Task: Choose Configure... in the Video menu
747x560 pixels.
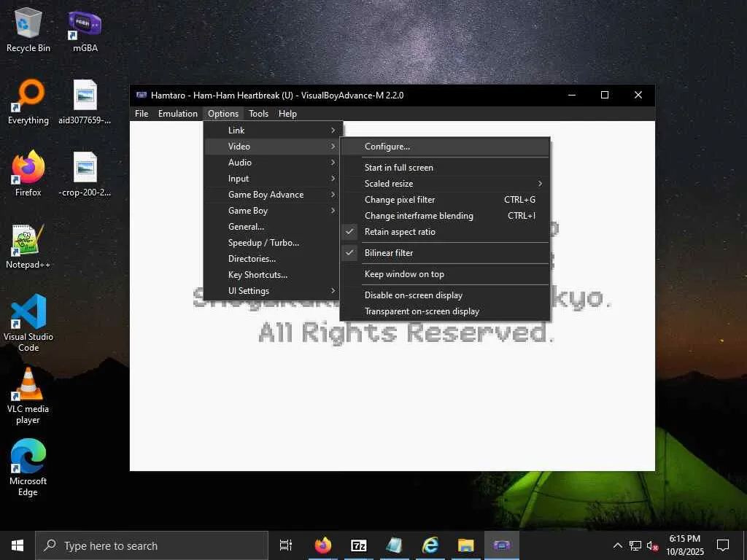Action: [x=445, y=147]
